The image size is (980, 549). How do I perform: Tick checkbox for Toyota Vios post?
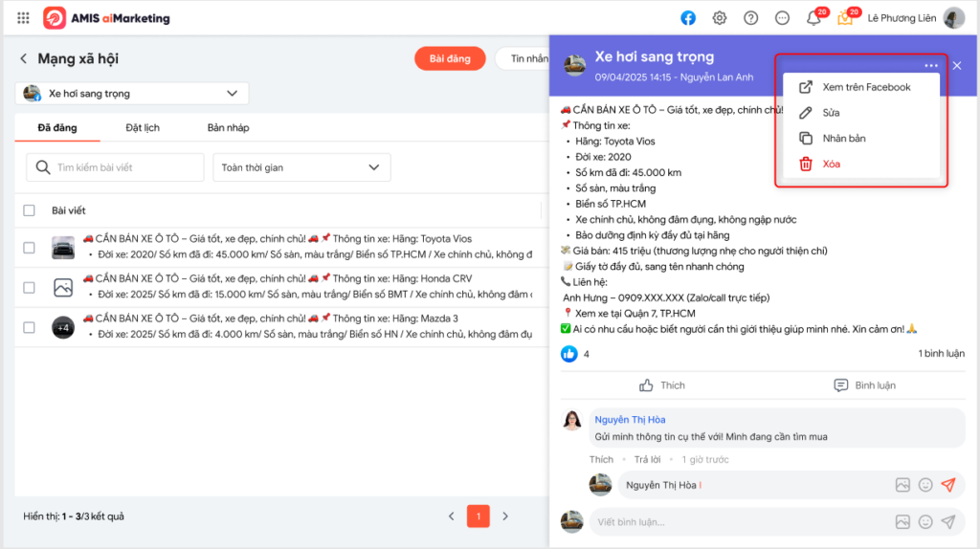click(x=29, y=248)
